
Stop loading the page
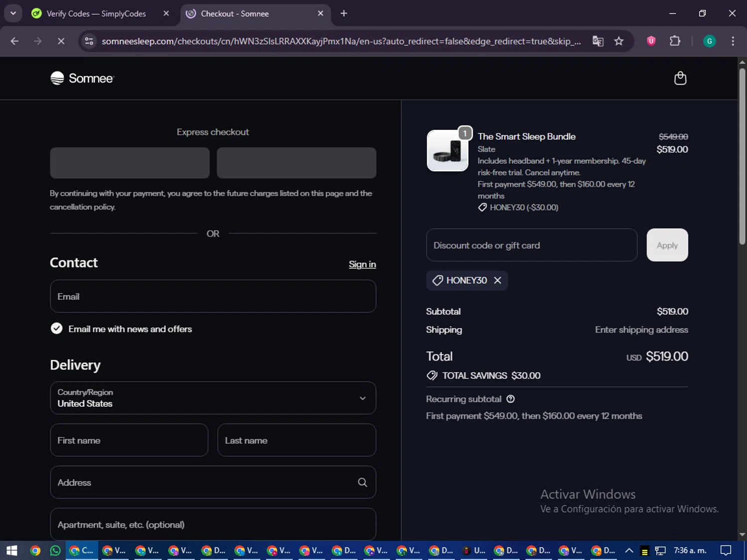coord(61,41)
